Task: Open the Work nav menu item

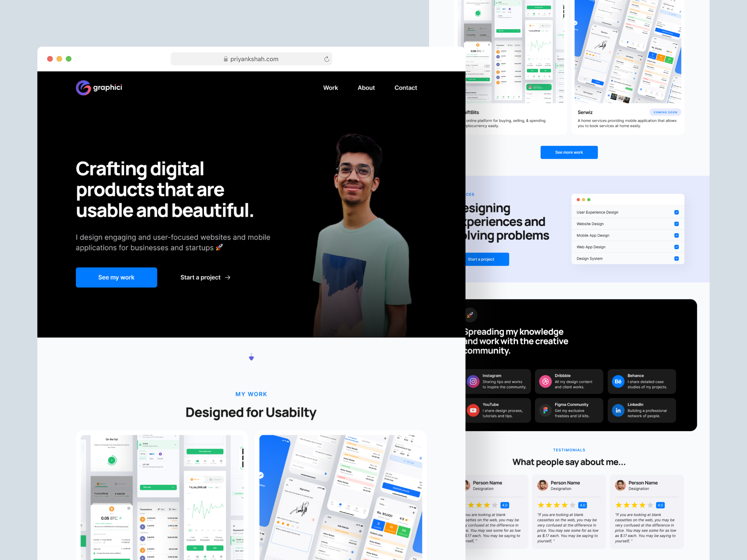Action: [x=330, y=88]
